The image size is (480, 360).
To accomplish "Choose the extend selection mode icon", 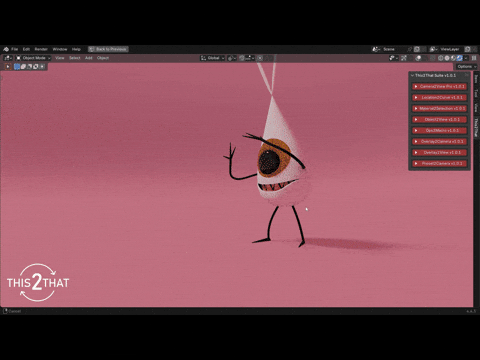I will tap(23, 66).
